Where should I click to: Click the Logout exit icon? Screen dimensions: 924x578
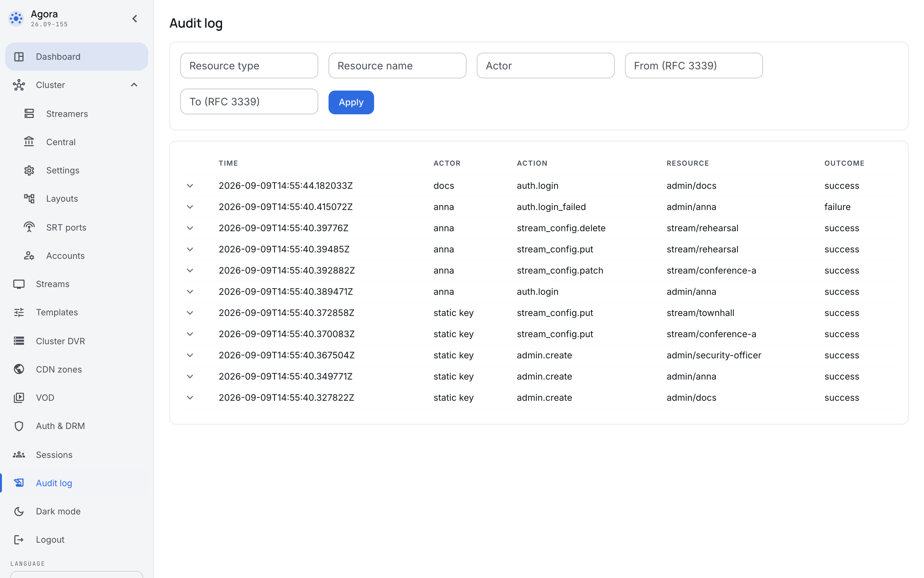19,539
